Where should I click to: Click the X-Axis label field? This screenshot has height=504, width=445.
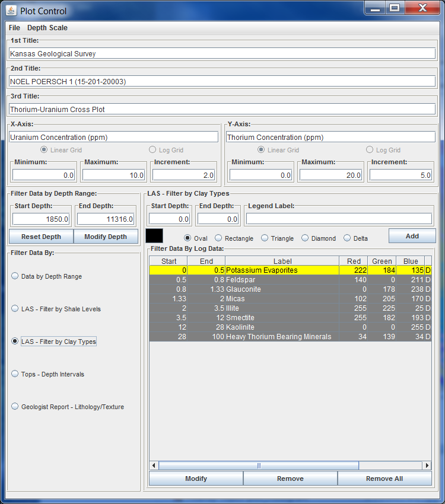click(x=113, y=137)
